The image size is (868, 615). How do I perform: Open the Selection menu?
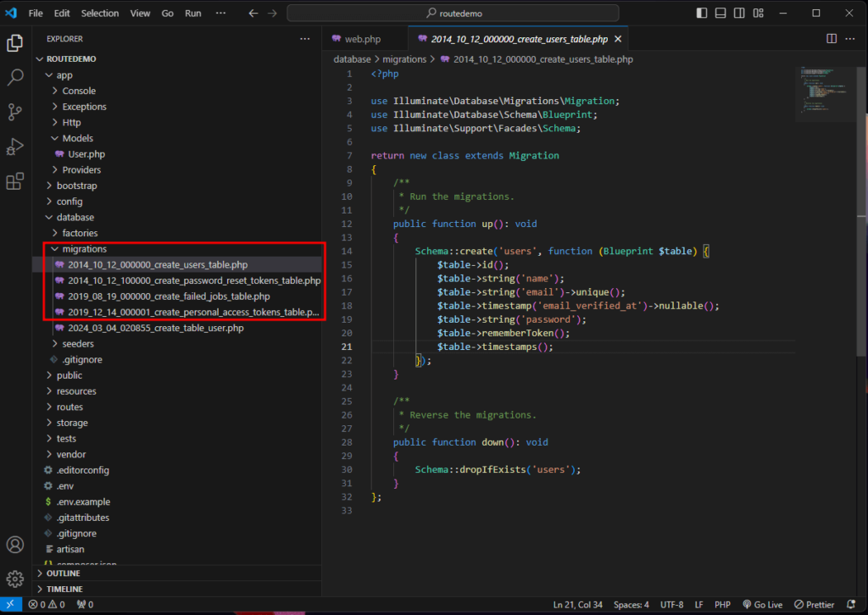click(100, 14)
